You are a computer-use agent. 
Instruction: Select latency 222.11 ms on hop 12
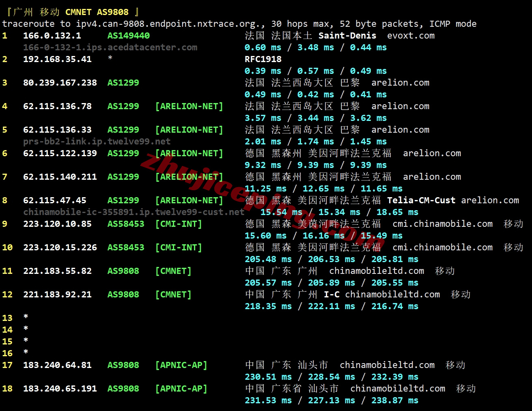click(x=332, y=306)
